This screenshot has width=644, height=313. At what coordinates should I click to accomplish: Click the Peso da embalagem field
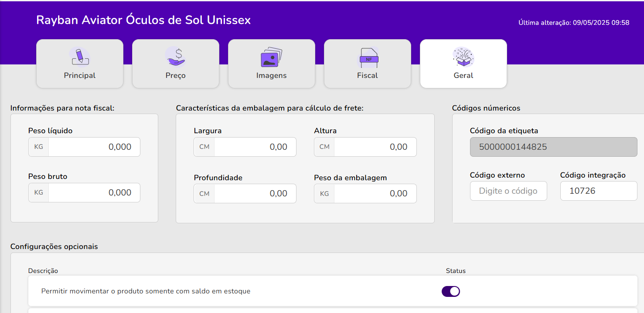[375, 194]
